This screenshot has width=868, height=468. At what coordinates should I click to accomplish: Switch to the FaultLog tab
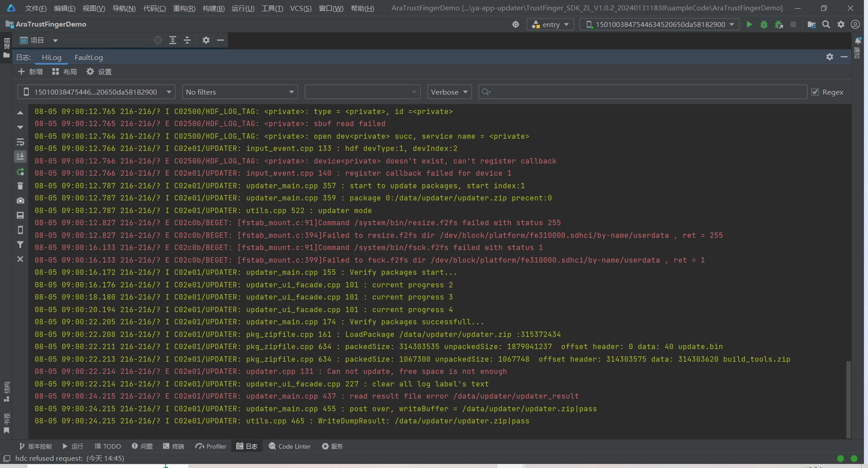(89, 57)
